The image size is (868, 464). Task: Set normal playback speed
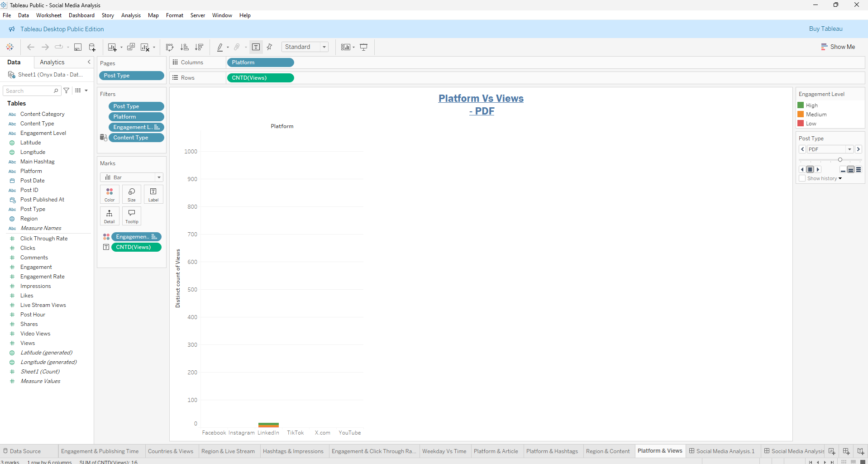pos(851,170)
